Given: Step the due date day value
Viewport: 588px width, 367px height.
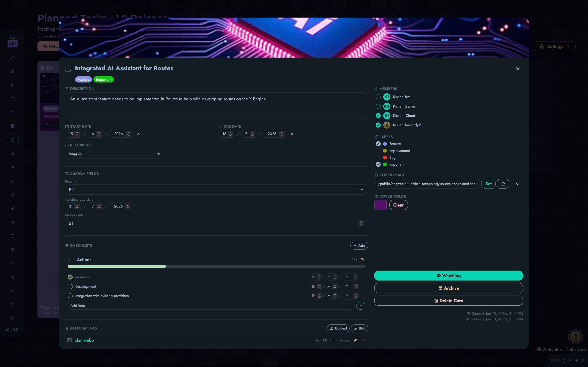Looking at the screenshot, I should pyautogui.click(x=230, y=134).
